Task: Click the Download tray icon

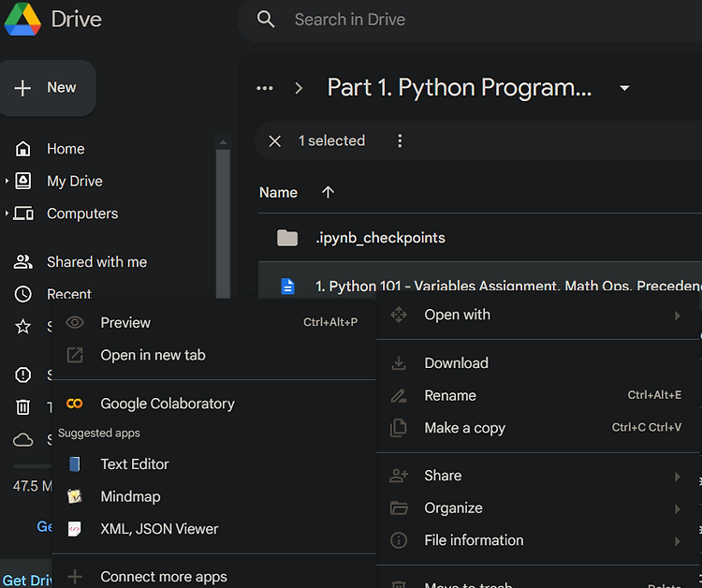Action: pos(399,363)
